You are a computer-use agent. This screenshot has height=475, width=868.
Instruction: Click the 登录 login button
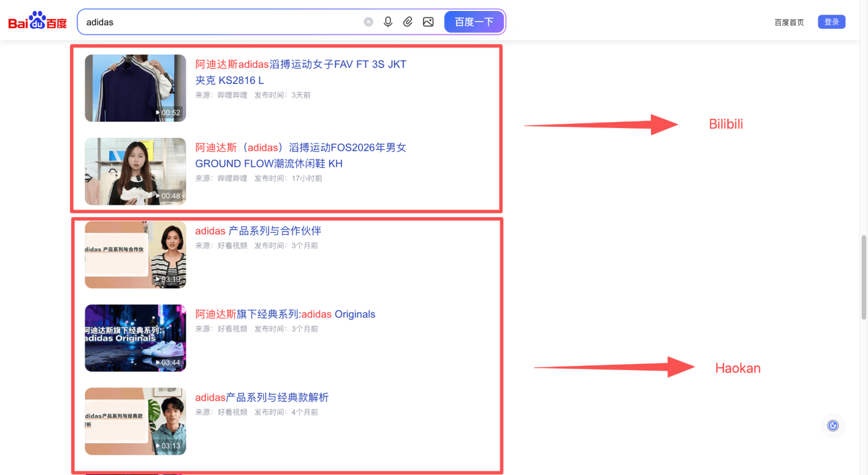coord(832,22)
